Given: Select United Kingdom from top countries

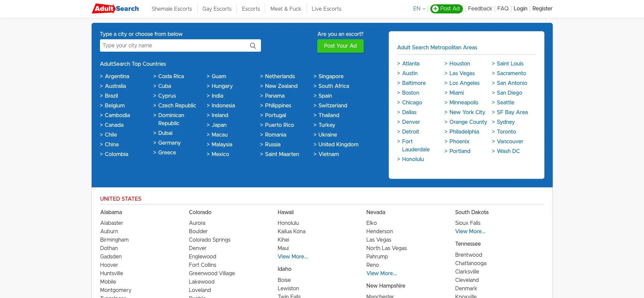Looking at the screenshot, I should tap(338, 145).
